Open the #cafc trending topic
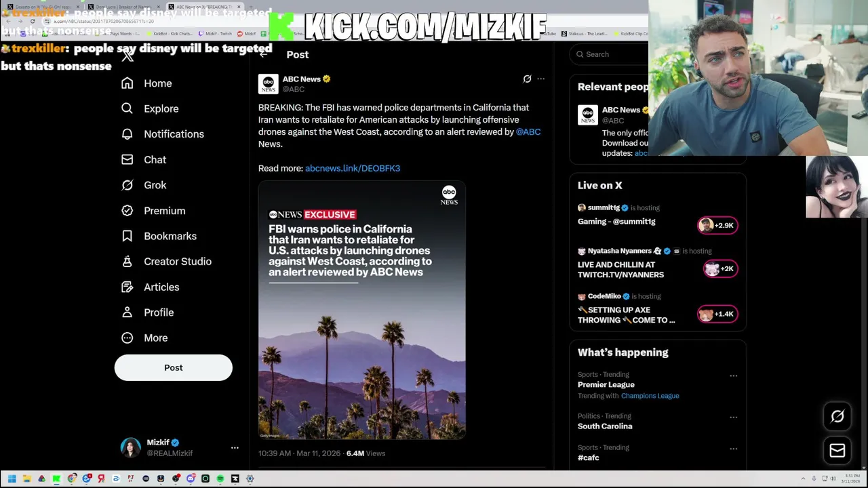Image resolution: width=868 pixels, height=488 pixels. tap(589, 457)
